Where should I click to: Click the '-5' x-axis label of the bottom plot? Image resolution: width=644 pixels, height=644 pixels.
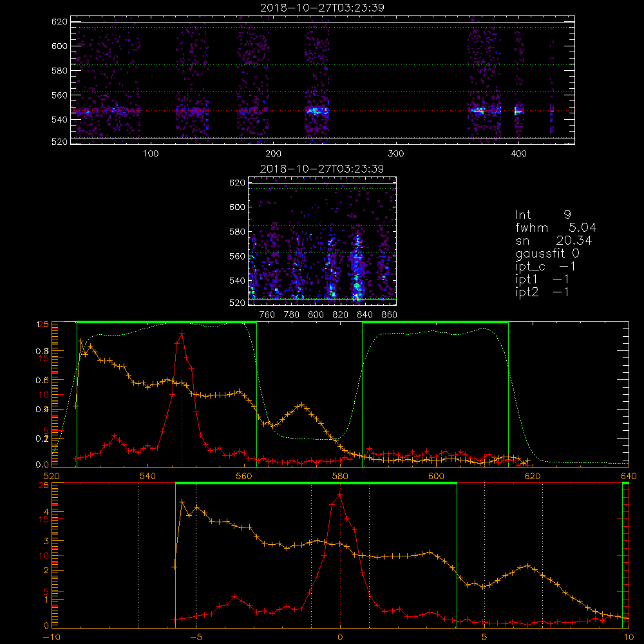click(x=196, y=637)
